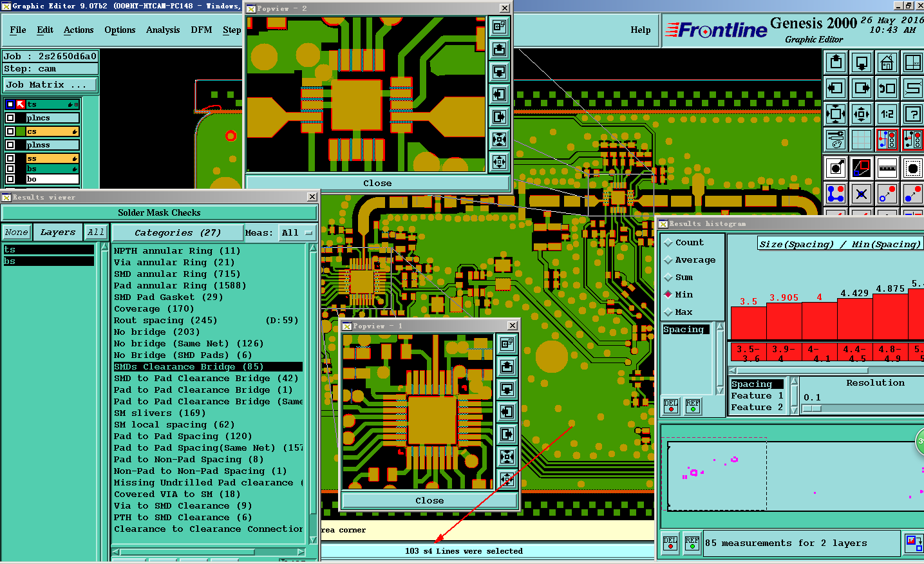Screen dimensions: 924x564
Task: Click the Home view house icon
Action: (x=887, y=62)
